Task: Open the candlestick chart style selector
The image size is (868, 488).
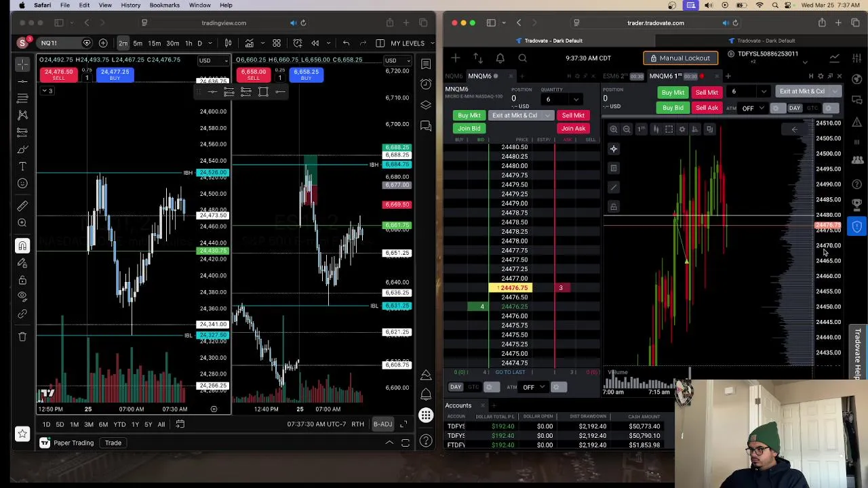Action: coord(228,43)
